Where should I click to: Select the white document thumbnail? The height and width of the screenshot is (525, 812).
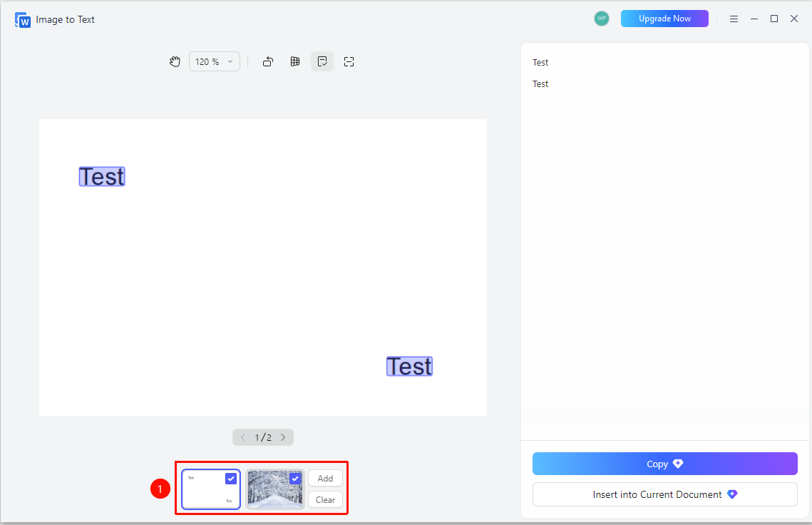pos(211,489)
